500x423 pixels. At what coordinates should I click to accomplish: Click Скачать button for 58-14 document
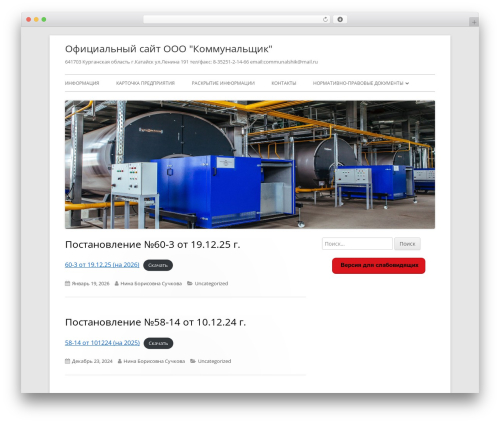pyautogui.click(x=158, y=343)
